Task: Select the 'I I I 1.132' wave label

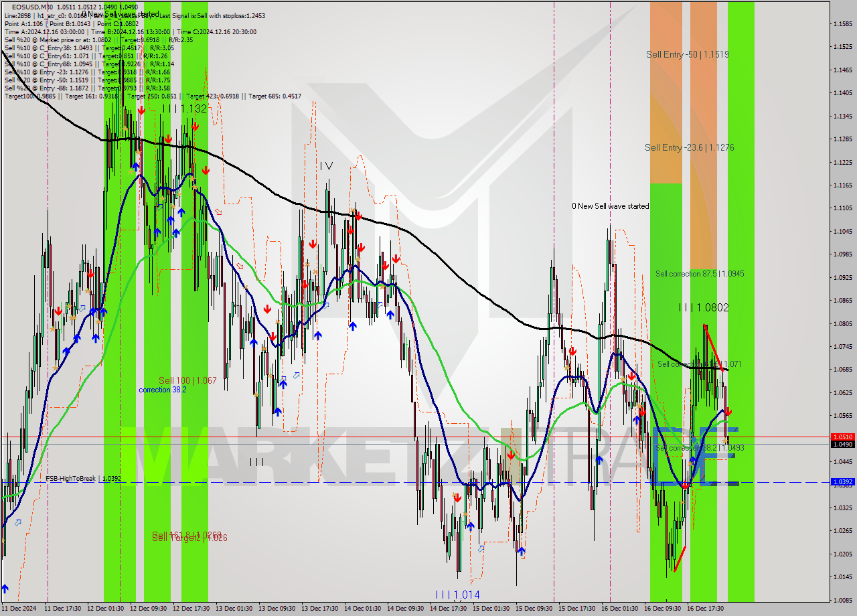Action: tap(184, 108)
